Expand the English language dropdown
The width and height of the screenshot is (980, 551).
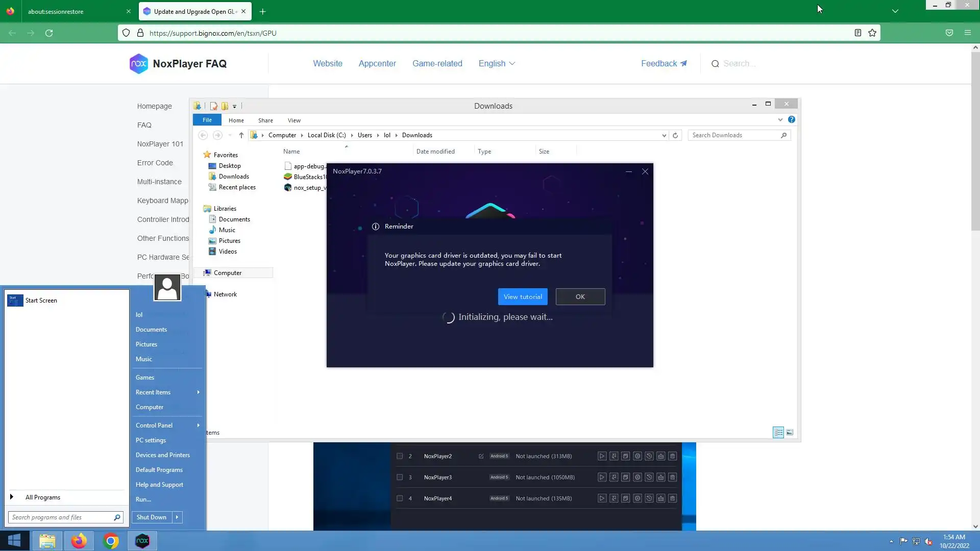[x=497, y=63]
